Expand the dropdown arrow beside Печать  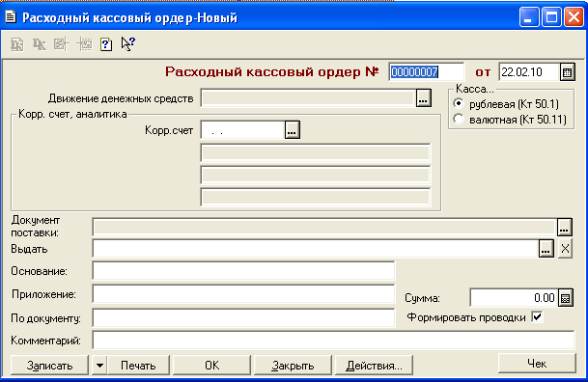point(99,366)
